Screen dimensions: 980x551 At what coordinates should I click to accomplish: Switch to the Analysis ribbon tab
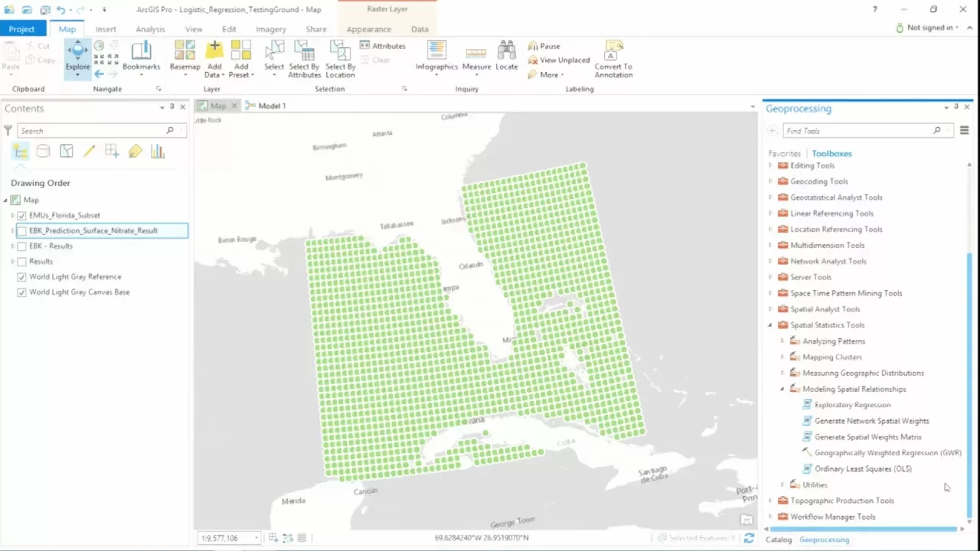tap(150, 29)
